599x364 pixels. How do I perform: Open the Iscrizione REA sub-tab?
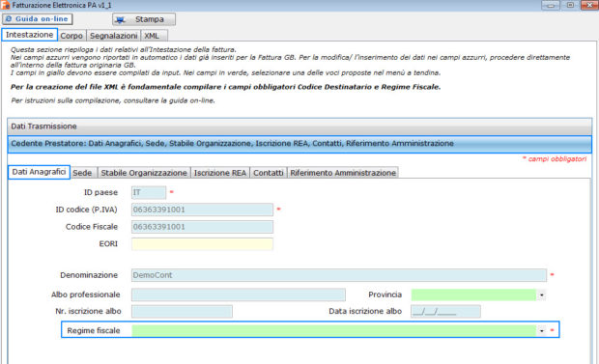click(220, 173)
